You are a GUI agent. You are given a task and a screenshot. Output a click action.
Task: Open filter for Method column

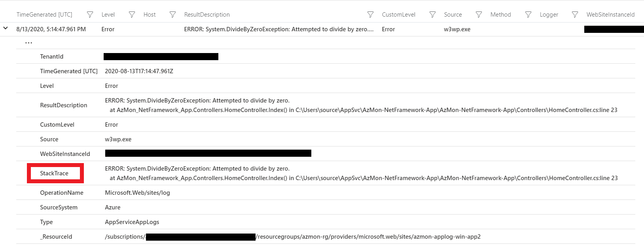[528, 15]
